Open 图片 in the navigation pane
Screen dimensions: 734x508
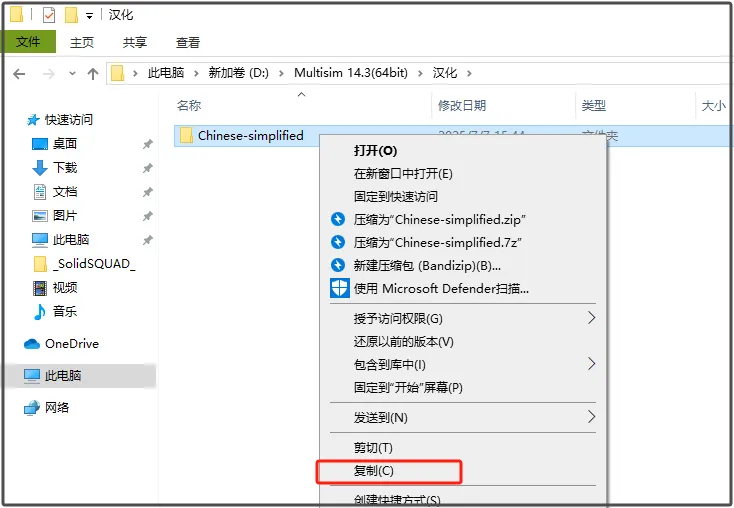(65, 215)
